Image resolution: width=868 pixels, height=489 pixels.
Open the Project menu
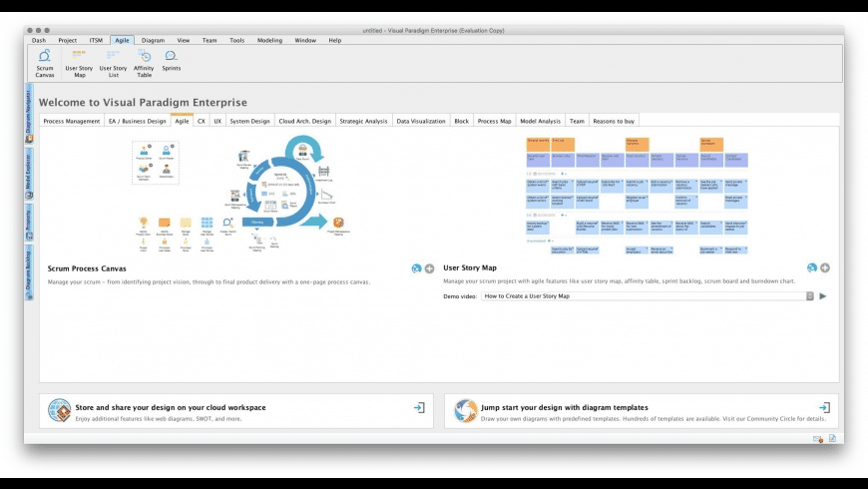point(68,41)
